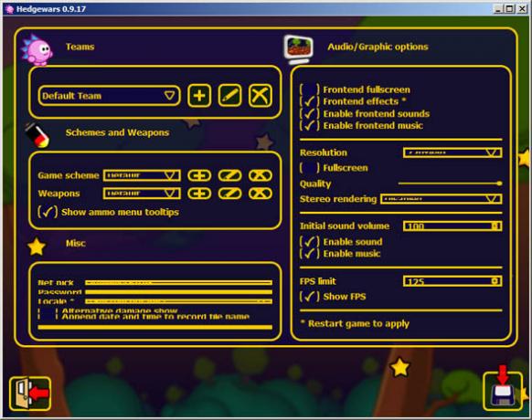Screen dimensions: 532x420
Task: Delete selected team with X icon
Action: (261, 96)
